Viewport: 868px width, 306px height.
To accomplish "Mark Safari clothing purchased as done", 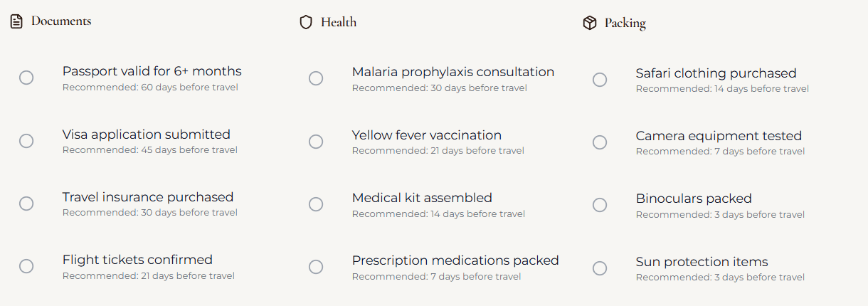I will tap(600, 80).
